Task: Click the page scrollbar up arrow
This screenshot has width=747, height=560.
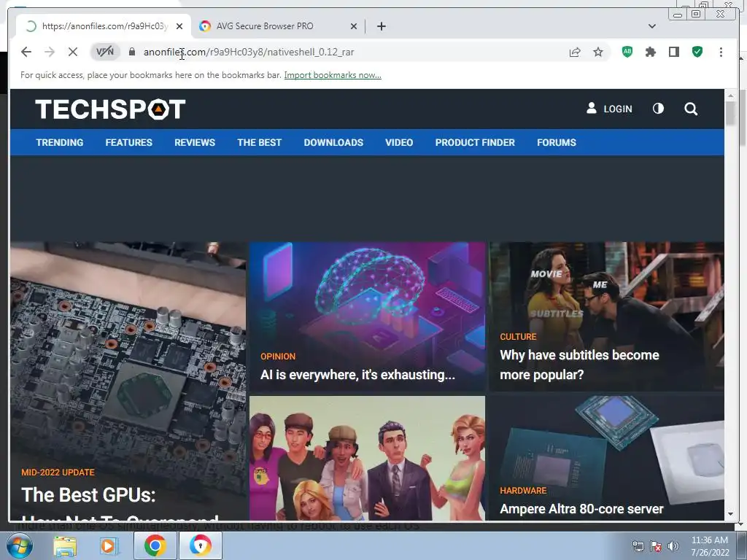Action: click(730, 96)
